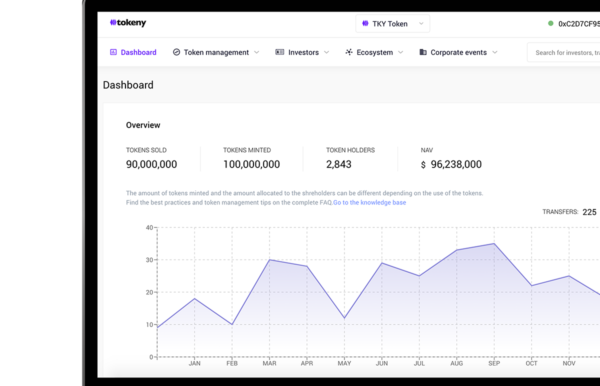Click the Dashboard nav icon

(113, 52)
